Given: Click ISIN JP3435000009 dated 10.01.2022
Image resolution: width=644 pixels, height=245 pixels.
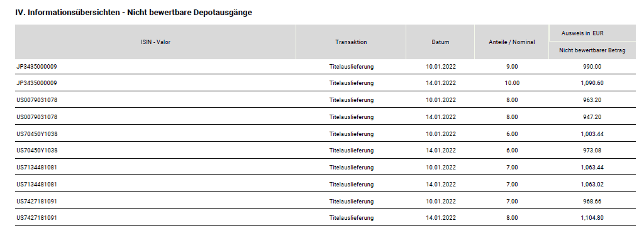Looking at the screenshot, I should pyautogui.click(x=36, y=66).
